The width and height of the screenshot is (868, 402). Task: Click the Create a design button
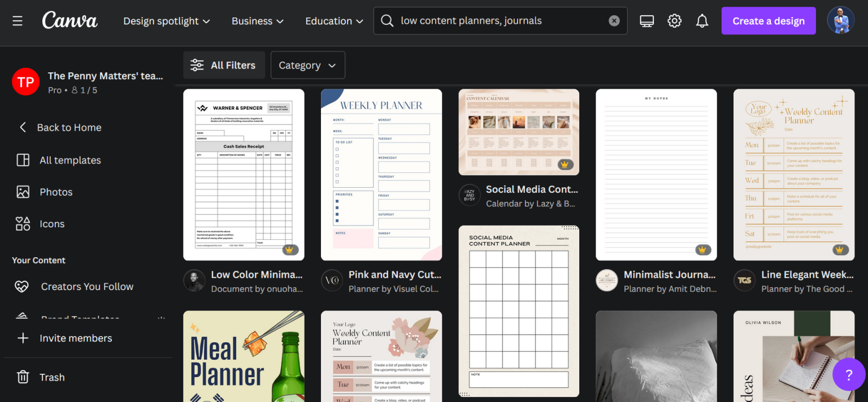coord(769,20)
